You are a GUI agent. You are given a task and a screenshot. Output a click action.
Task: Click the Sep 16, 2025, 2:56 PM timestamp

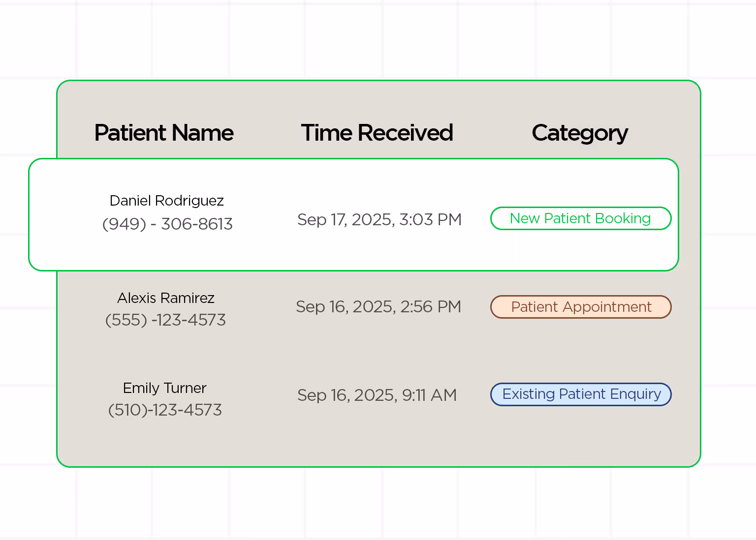378,306
